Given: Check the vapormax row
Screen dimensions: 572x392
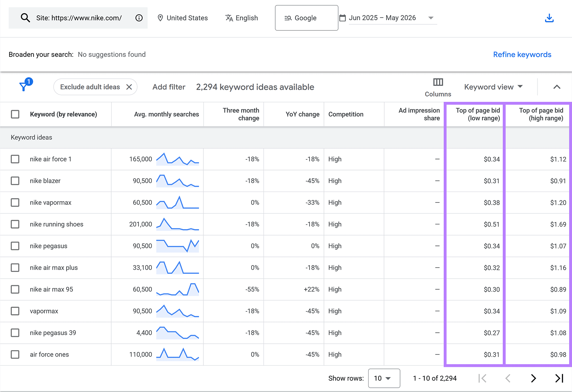Looking at the screenshot, I should (15, 311).
